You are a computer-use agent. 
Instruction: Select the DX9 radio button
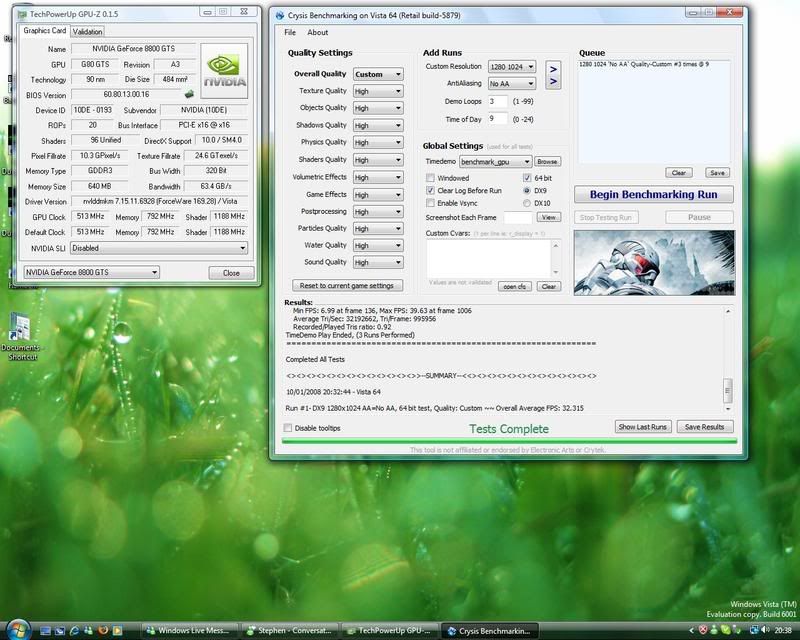click(x=527, y=190)
